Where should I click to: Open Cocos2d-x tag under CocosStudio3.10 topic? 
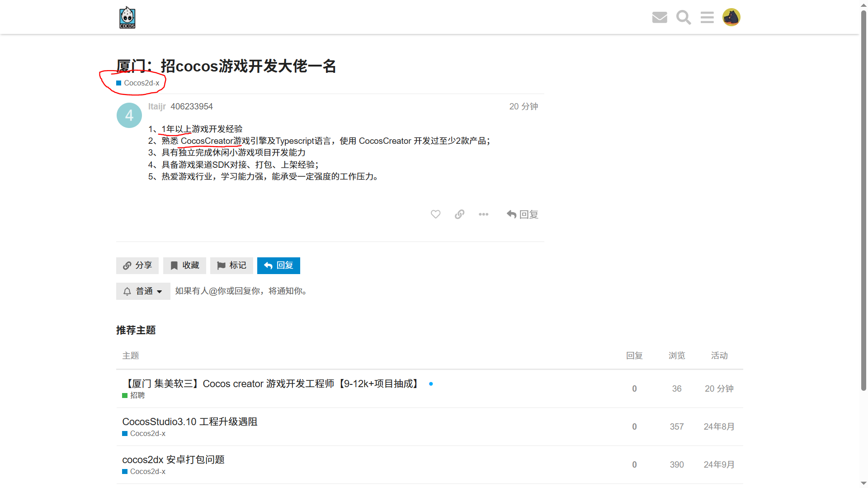pos(144,434)
